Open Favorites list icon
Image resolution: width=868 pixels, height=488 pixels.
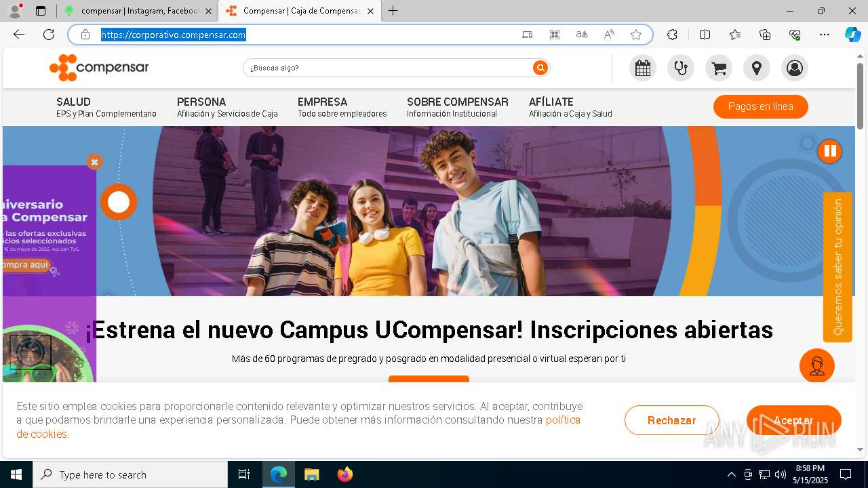(x=735, y=35)
